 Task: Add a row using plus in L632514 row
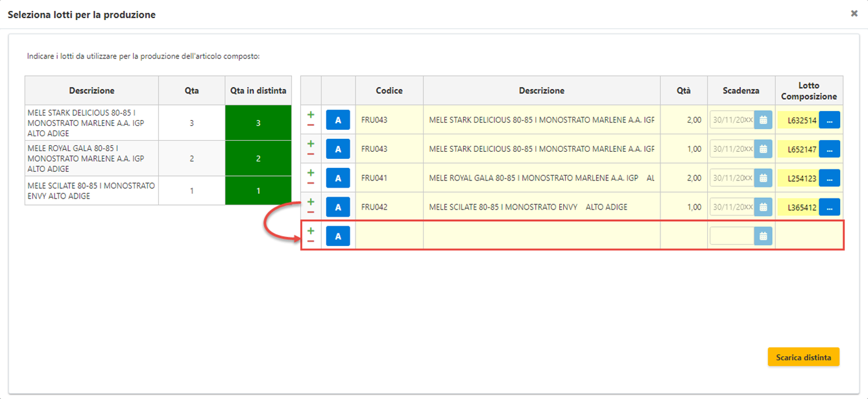click(x=311, y=114)
